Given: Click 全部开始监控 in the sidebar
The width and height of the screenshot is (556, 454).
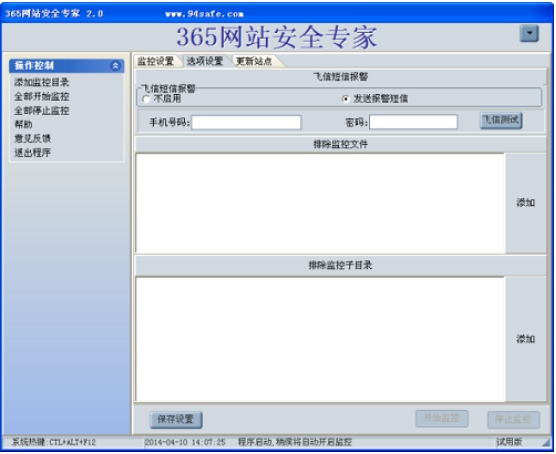Looking at the screenshot, I should pyautogui.click(x=41, y=96).
